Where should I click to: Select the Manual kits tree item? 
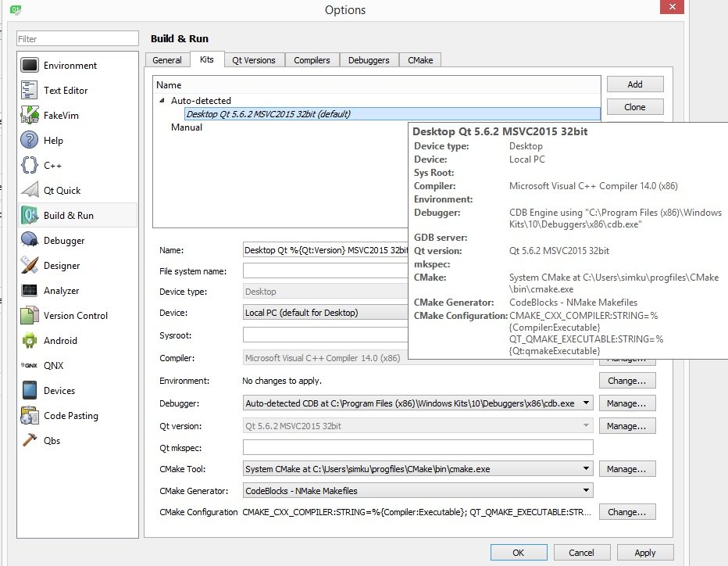(x=187, y=127)
